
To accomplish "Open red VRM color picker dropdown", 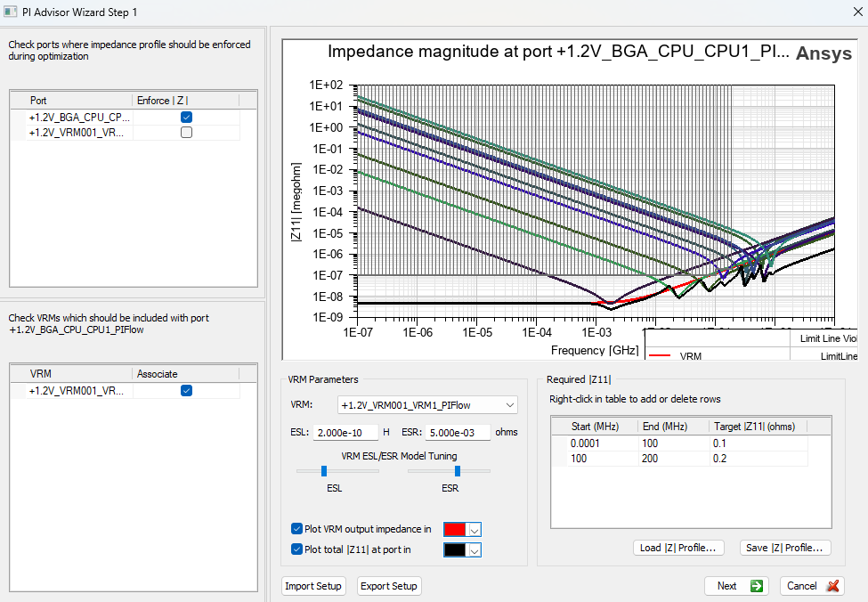I will tap(474, 530).
